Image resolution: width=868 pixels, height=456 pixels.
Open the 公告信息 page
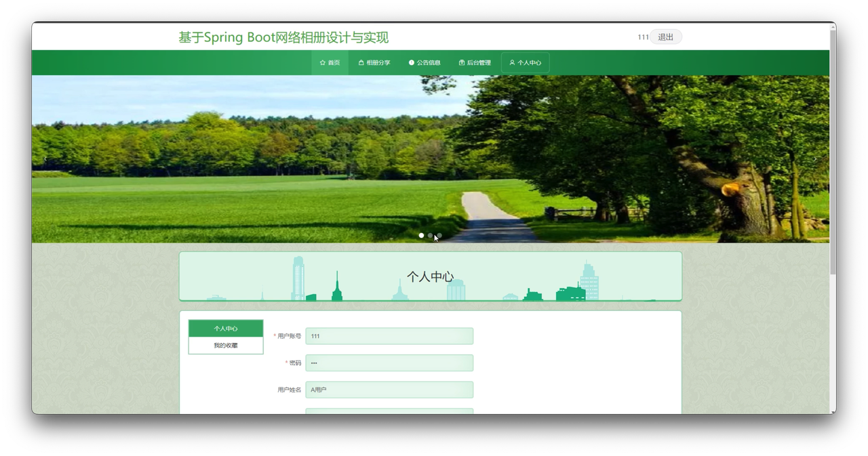click(x=429, y=62)
